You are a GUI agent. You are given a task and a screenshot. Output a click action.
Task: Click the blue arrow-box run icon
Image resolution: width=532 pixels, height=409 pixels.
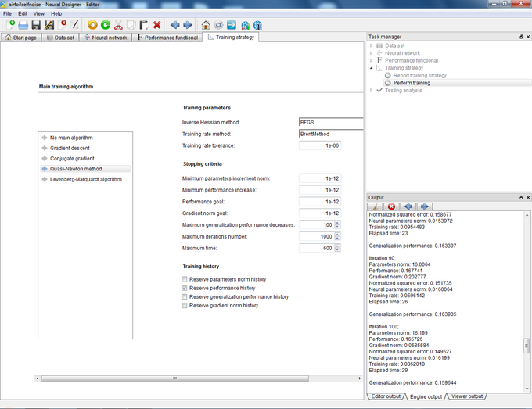pyautogui.click(x=232, y=25)
